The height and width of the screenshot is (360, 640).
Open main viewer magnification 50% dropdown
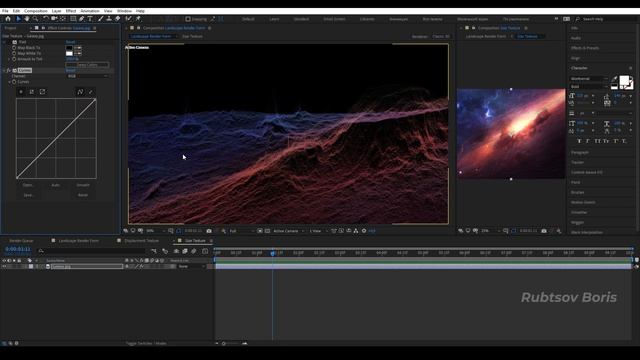[156, 231]
